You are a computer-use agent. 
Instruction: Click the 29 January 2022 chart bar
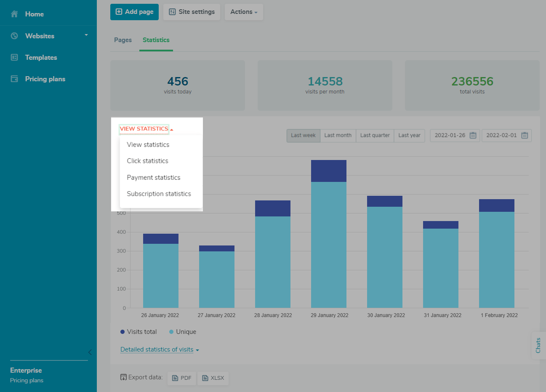pos(328,236)
